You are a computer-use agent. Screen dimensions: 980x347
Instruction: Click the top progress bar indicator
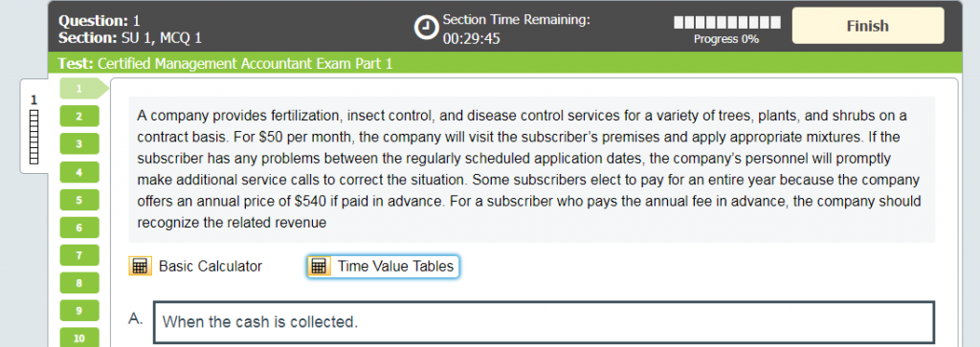[x=727, y=23]
